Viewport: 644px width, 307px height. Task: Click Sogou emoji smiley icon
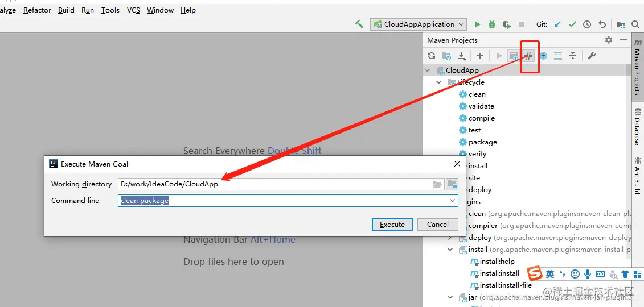click(576, 274)
